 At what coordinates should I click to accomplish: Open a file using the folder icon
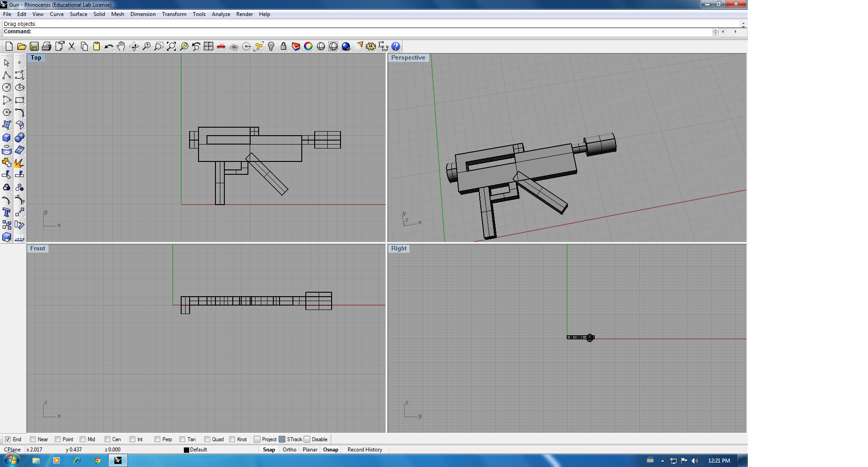coord(21,46)
